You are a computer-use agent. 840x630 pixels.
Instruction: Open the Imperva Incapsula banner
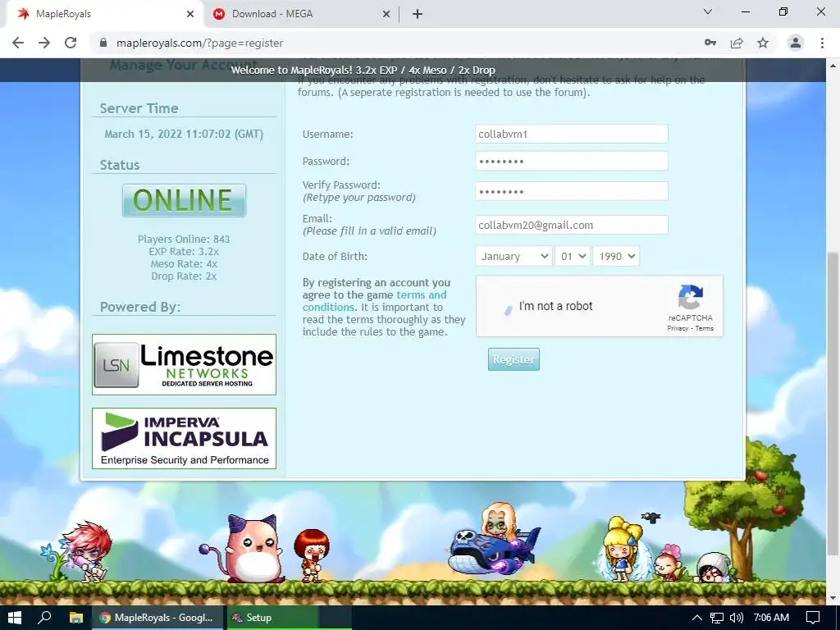pos(184,438)
